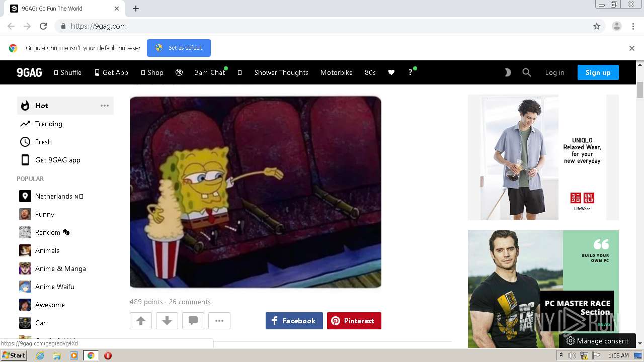Screen dimensions: 644x362
Task: Click the 9GAG logo
Action: tap(29, 72)
